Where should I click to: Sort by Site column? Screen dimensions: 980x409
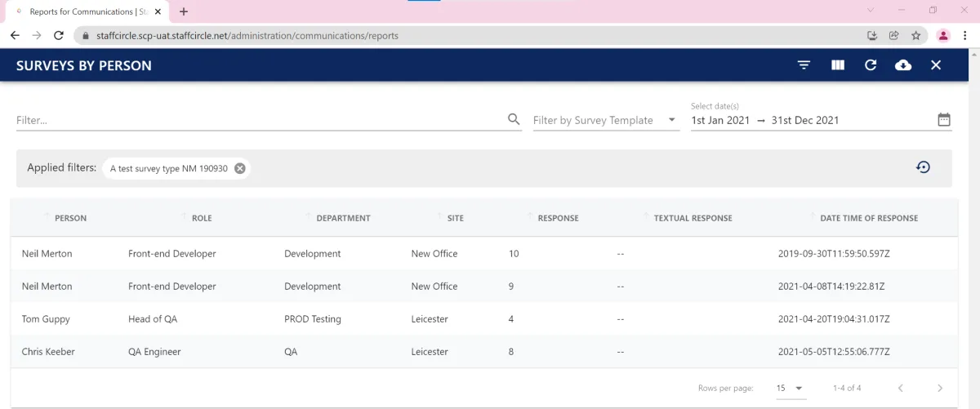(455, 218)
